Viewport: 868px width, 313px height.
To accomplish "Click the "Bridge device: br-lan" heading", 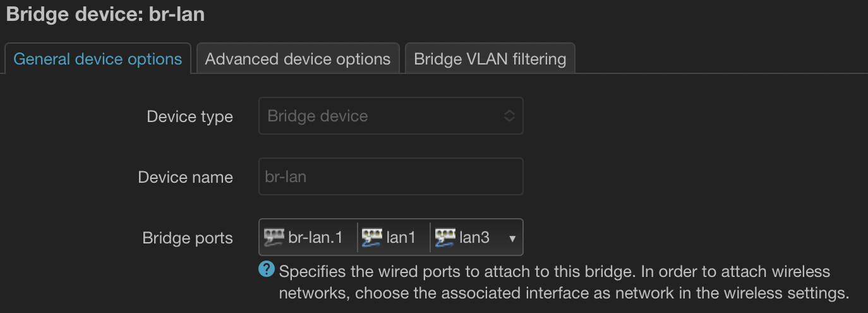I will (x=105, y=14).
